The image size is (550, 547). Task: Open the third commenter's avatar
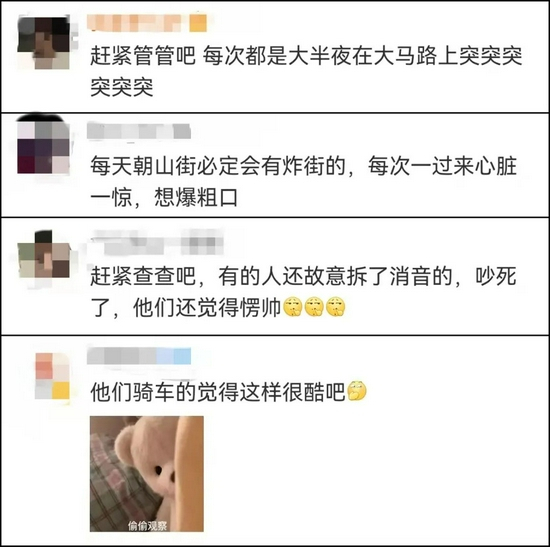tap(44, 254)
